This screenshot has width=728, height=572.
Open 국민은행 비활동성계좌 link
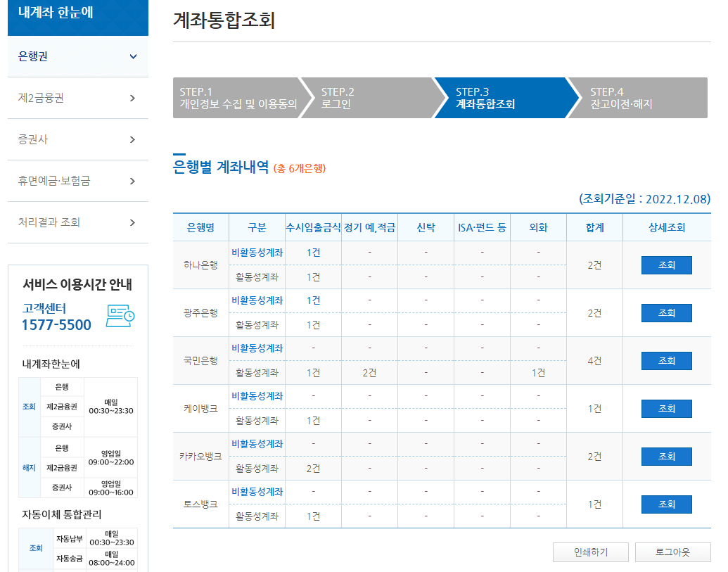[x=257, y=348]
